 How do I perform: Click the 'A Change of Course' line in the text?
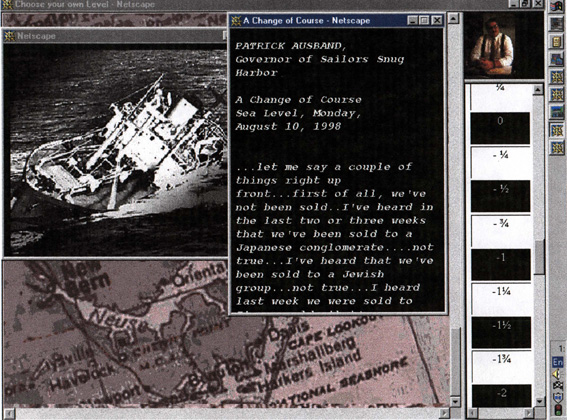click(x=298, y=99)
